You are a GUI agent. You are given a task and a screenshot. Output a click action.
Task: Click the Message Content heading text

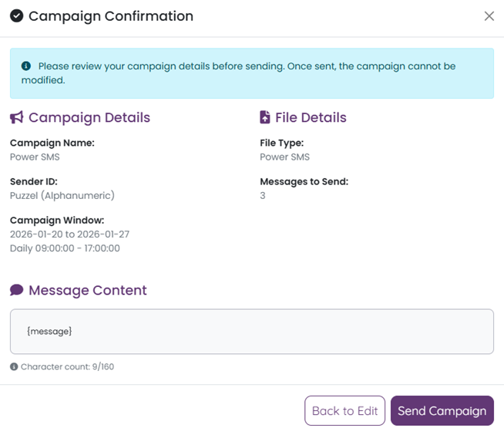pyautogui.click(x=87, y=291)
